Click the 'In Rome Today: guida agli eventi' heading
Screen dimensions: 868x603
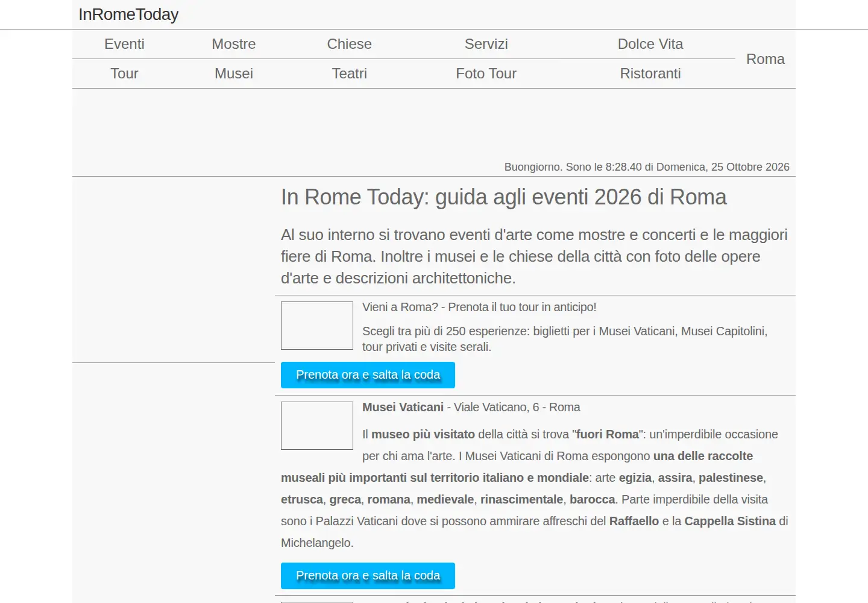[504, 197]
